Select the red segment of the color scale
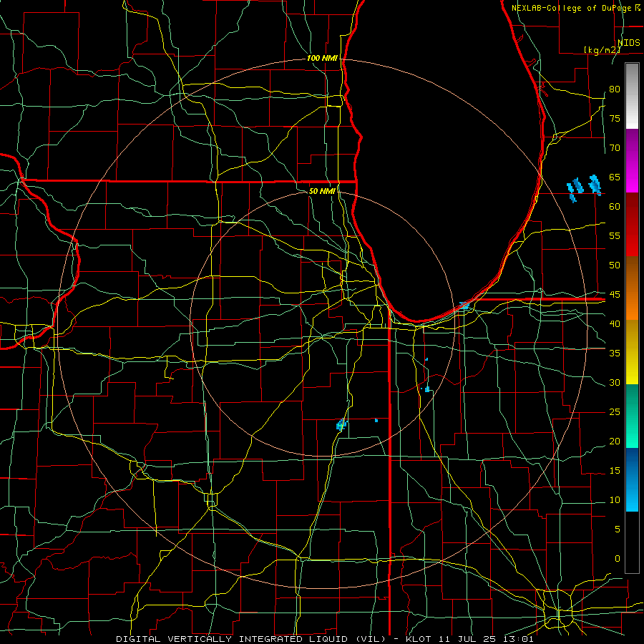The height and width of the screenshot is (644, 644). pos(632,224)
